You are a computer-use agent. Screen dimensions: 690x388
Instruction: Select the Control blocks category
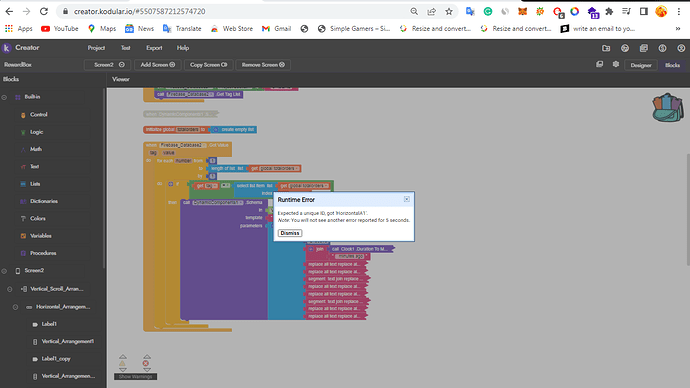39,114
